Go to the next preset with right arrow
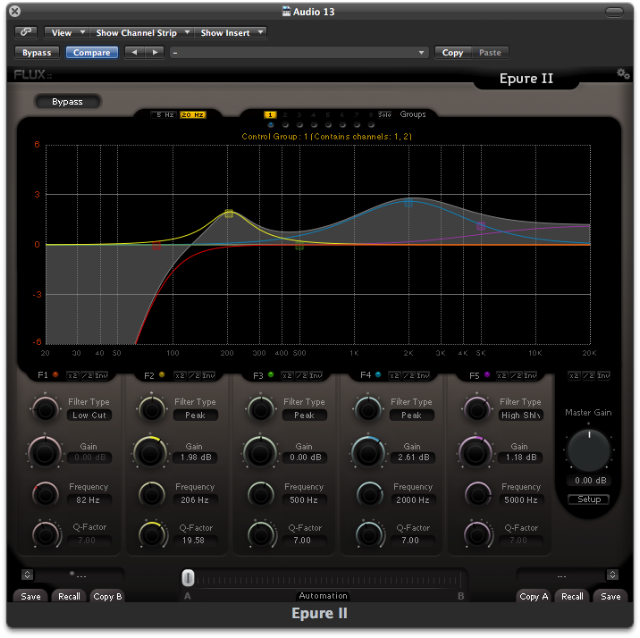Image resolution: width=640 pixels, height=638 pixels. pos(155,52)
